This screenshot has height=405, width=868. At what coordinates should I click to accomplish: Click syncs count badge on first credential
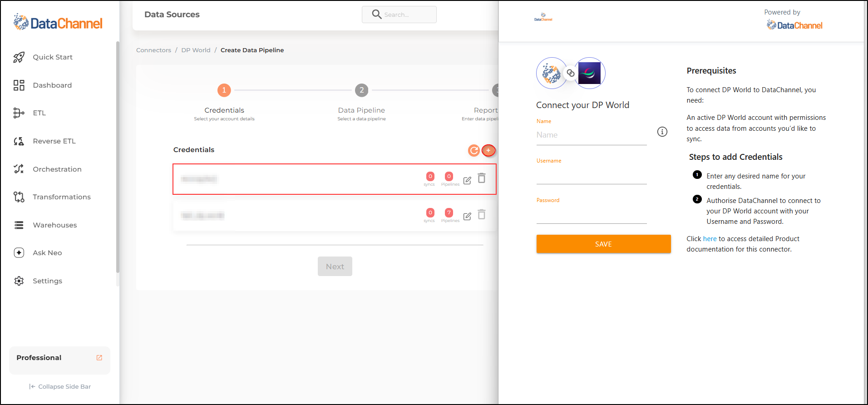coord(430,176)
